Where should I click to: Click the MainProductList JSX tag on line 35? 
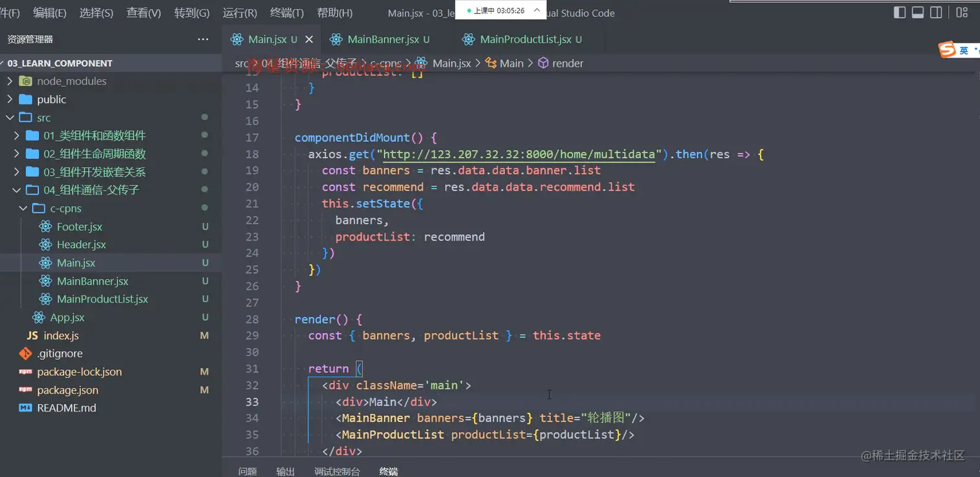[393, 435]
